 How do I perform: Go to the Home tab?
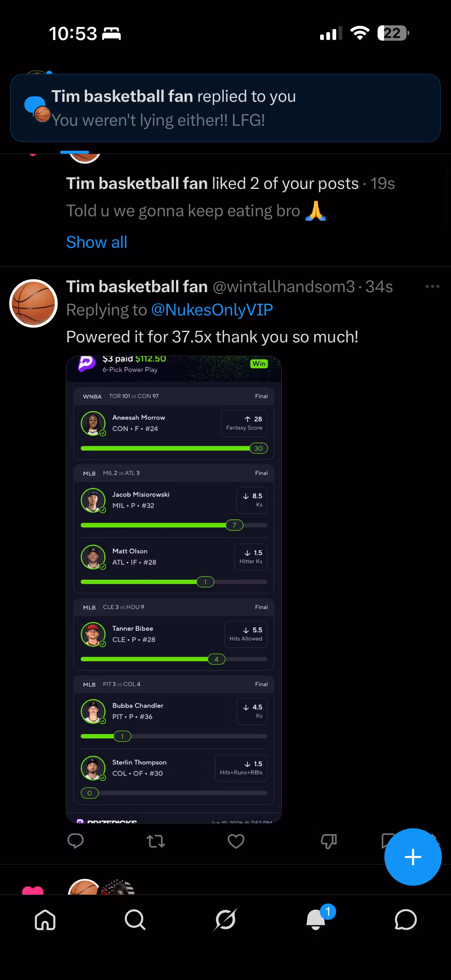click(45, 920)
